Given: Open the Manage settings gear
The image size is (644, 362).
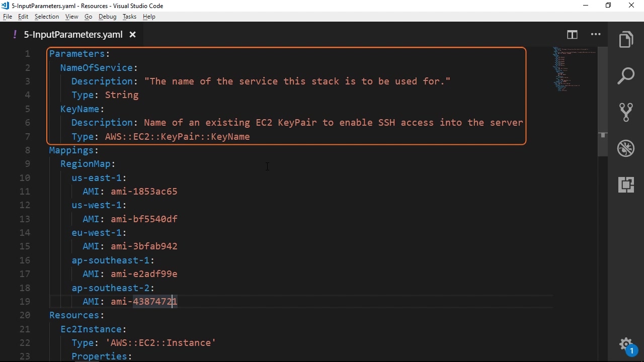Looking at the screenshot, I should [626, 345].
